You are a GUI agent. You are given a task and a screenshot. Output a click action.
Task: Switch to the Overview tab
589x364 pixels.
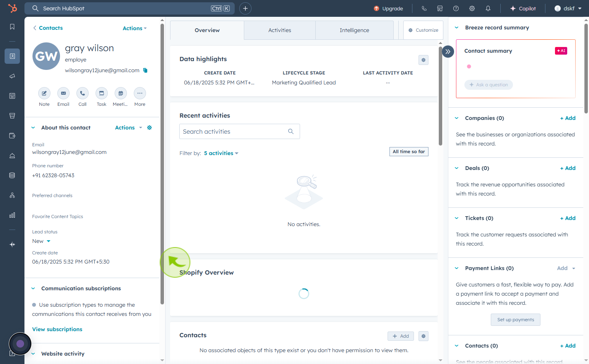point(207,30)
